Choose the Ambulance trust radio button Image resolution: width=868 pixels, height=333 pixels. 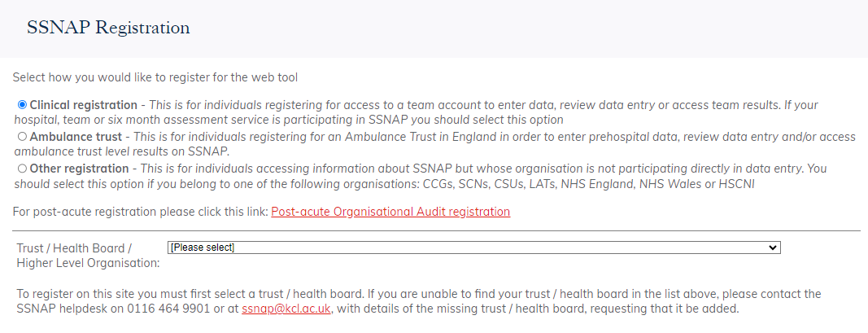point(23,137)
